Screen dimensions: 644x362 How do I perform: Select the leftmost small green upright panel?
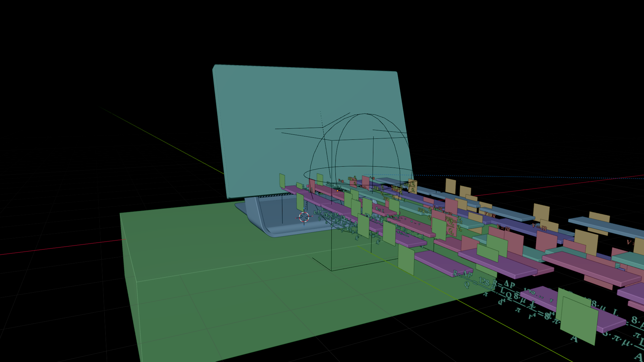pos(282,180)
